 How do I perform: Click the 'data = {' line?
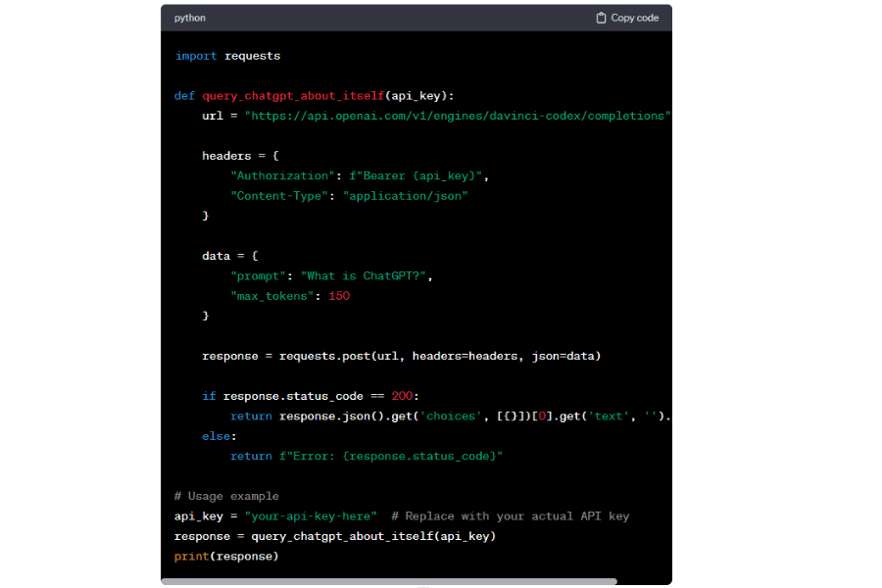click(230, 256)
